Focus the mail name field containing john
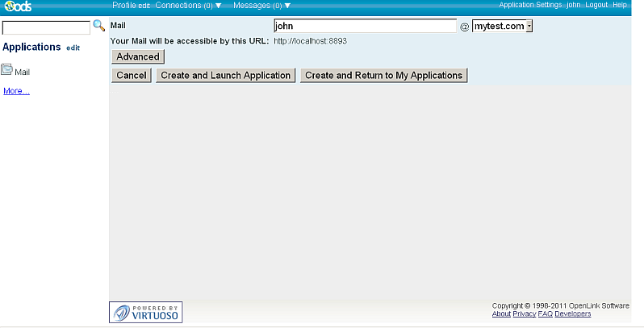This screenshot has height=328, width=644. (x=365, y=27)
